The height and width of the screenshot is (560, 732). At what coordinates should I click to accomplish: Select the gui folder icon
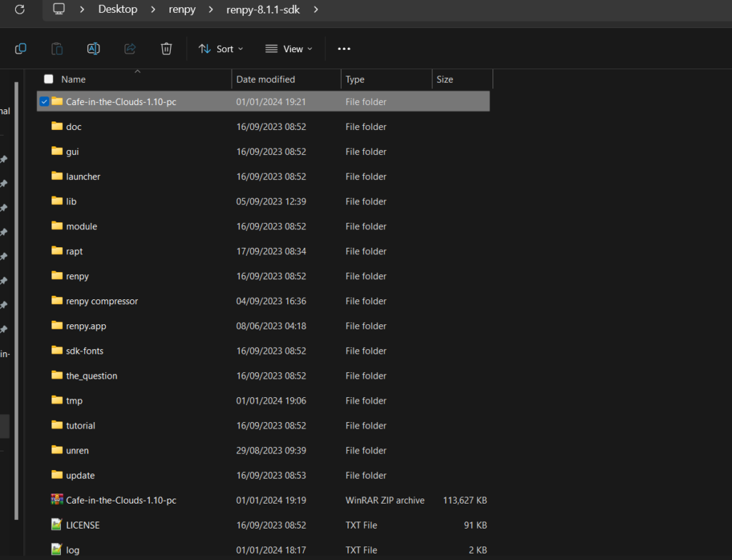pos(57,151)
